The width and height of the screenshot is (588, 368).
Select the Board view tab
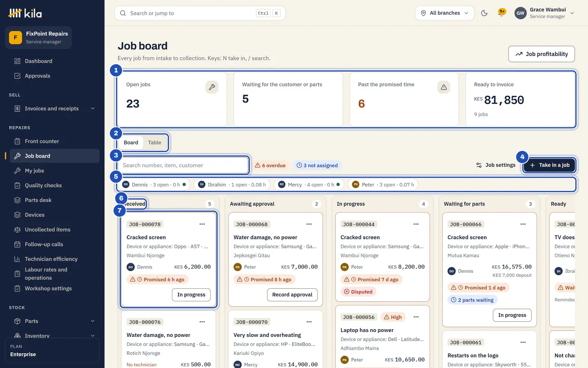pos(131,143)
